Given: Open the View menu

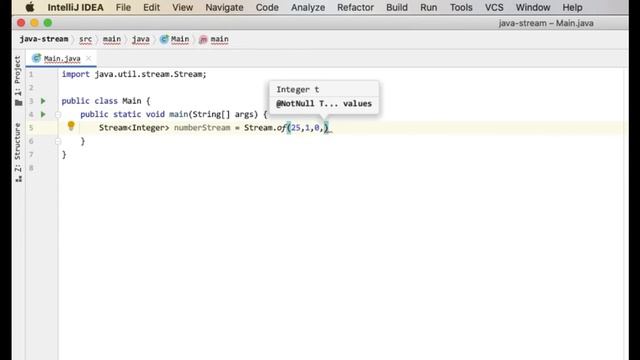Looking at the screenshot, I should [x=182, y=7].
